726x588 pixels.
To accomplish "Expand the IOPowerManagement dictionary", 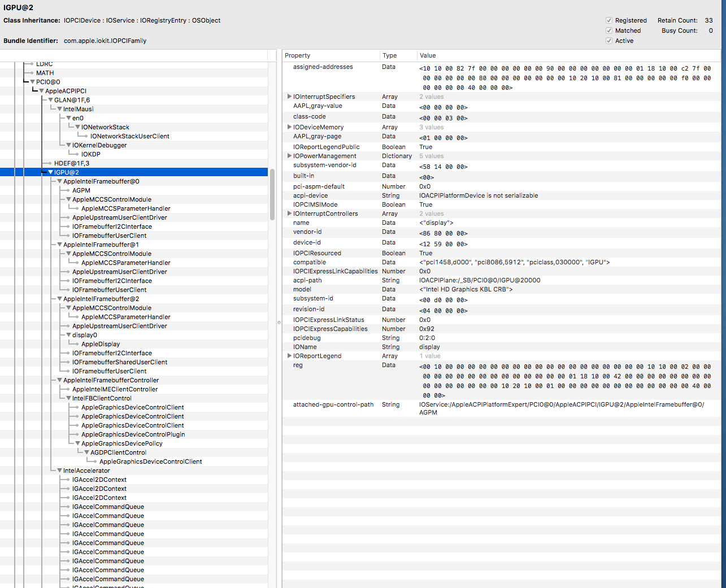I will [x=289, y=156].
